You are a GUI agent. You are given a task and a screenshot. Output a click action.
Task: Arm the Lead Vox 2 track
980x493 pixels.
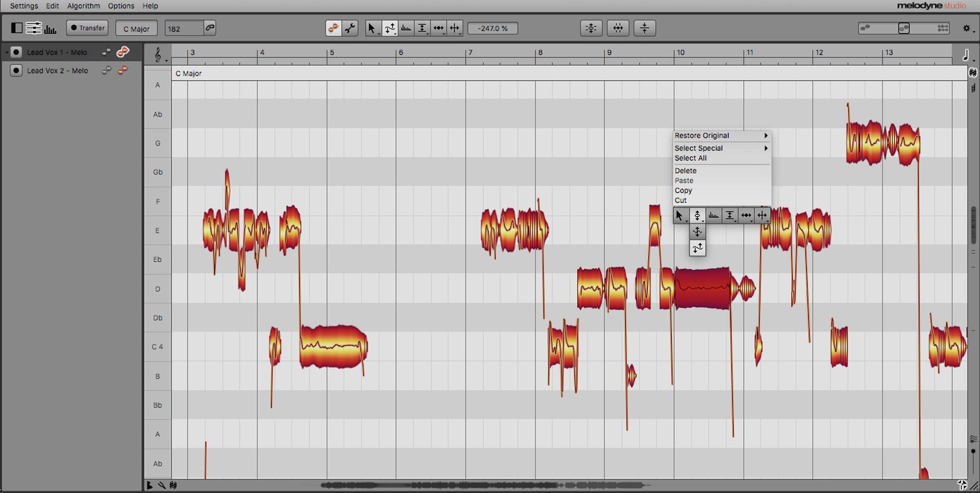point(15,70)
